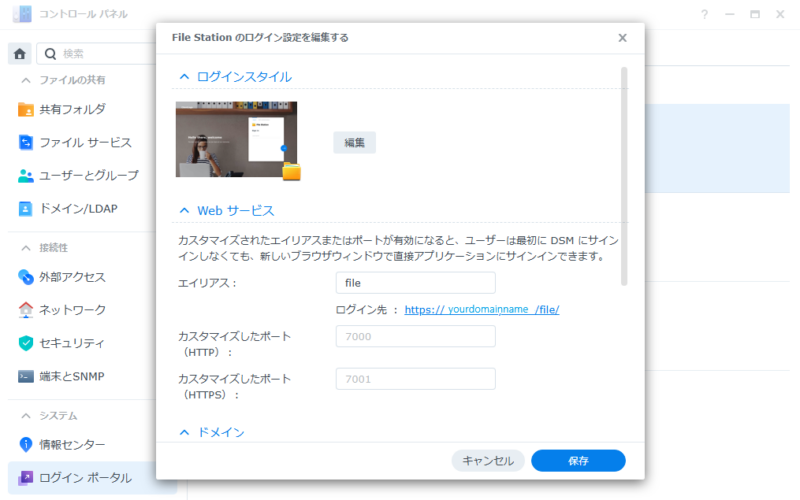Minimize the Control Panel window

730,14
